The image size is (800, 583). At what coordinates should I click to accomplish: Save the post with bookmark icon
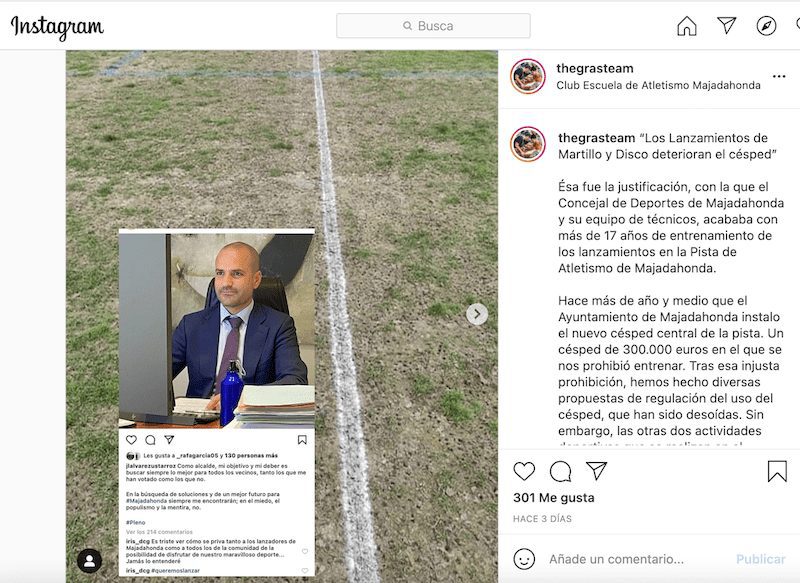777,471
